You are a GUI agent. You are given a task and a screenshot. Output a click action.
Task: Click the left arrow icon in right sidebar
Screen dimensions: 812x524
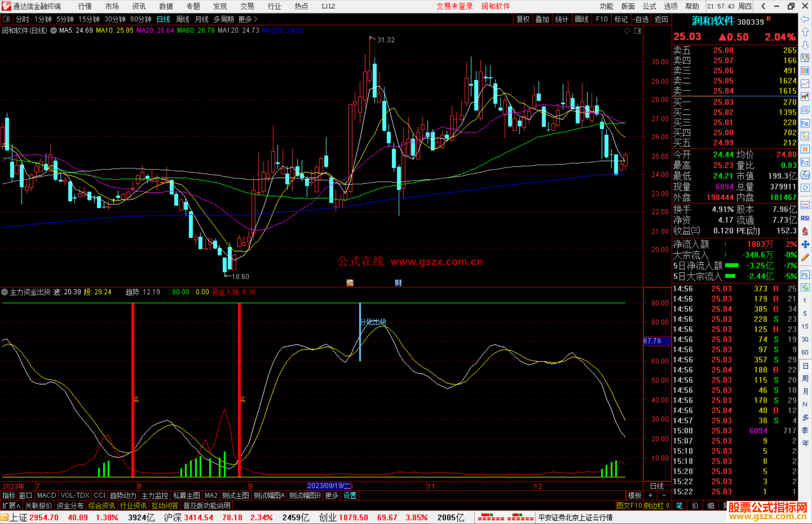tap(805, 19)
